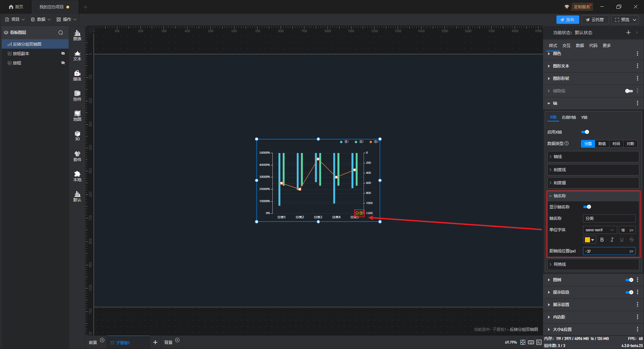This screenshot has width=644, height=349.
Task: Expand the 网格线 subsection
Action: pyautogui.click(x=593, y=264)
